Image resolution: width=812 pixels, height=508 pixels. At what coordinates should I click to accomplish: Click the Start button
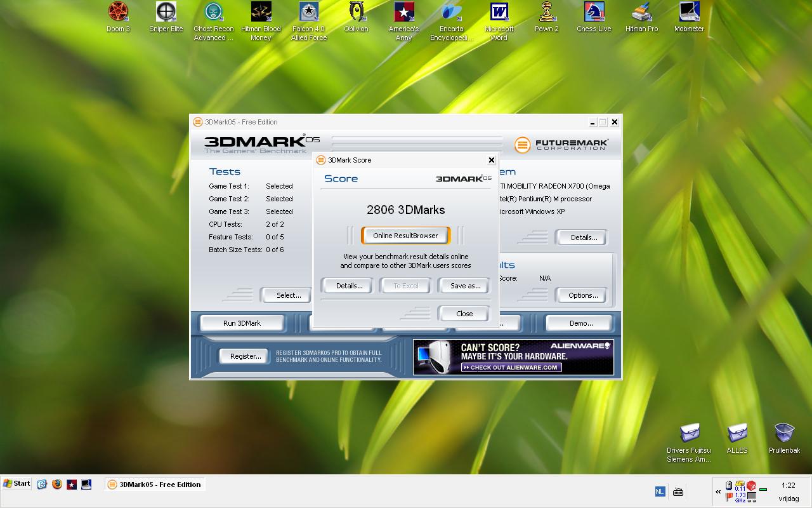tap(17, 484)
